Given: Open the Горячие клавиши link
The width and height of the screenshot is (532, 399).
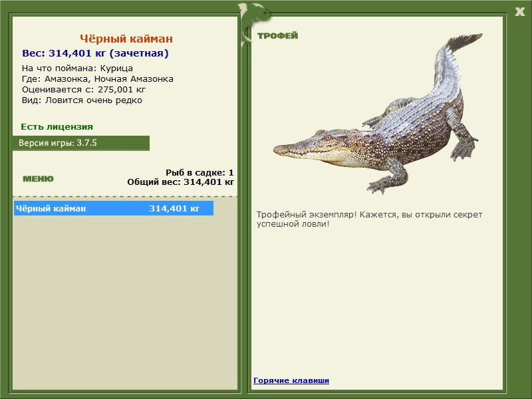Looking at the screenshot, I should 291,380.
